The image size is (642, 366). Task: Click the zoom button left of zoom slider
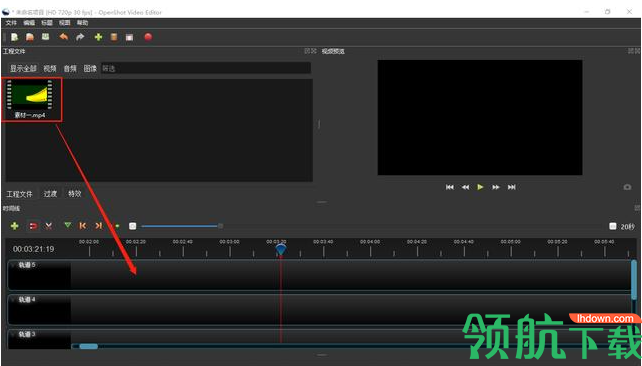[133, 226]
